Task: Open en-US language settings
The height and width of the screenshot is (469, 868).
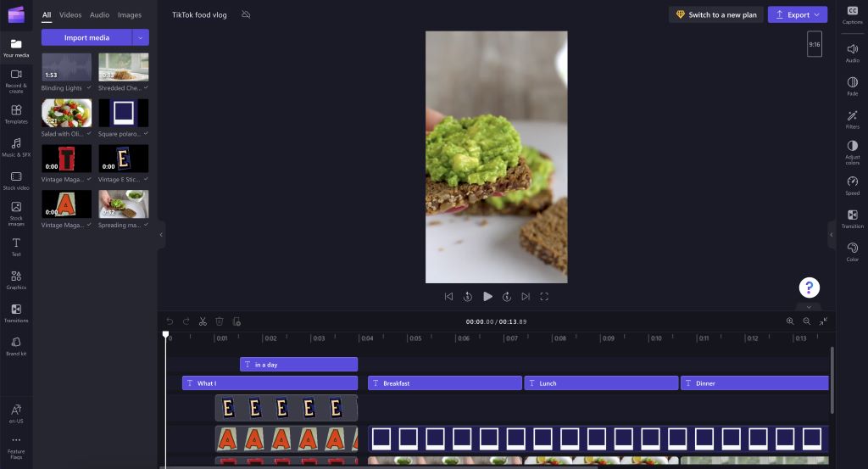Action: 16,414
